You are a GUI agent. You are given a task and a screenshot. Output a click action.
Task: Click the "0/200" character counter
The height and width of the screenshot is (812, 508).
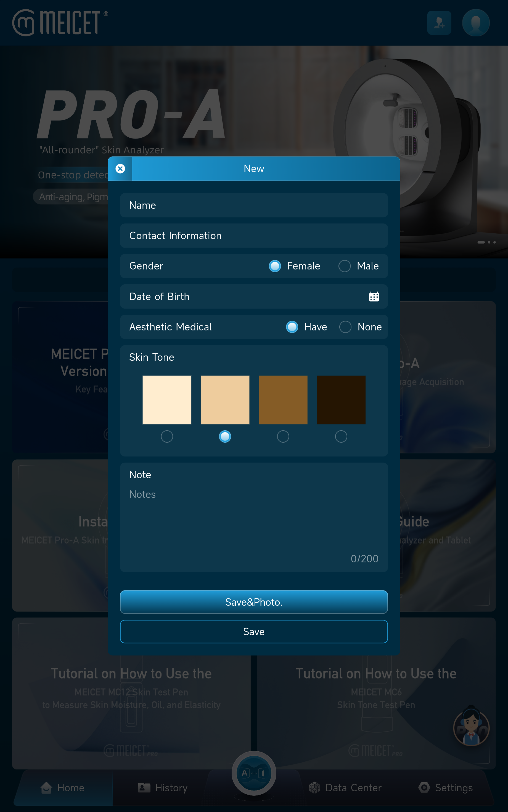(x=364, y=559)
